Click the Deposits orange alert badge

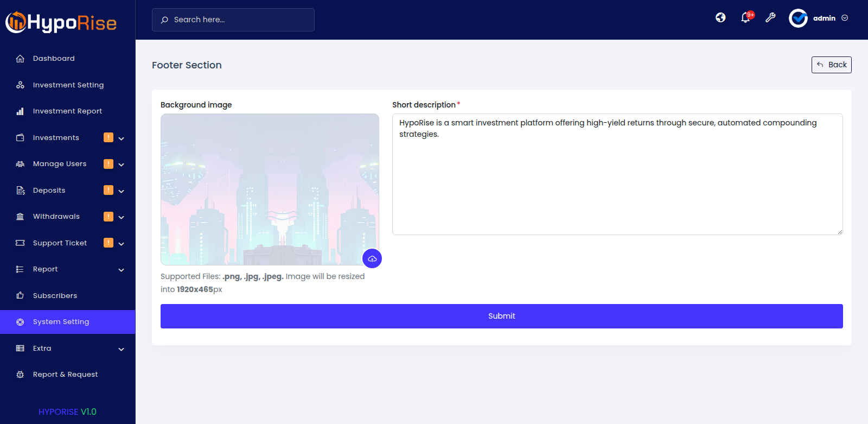(x=108, y=190)
